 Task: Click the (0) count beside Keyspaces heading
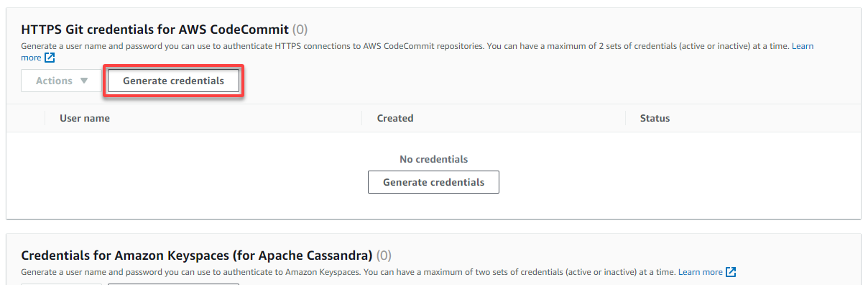click(x=384, y=255)
